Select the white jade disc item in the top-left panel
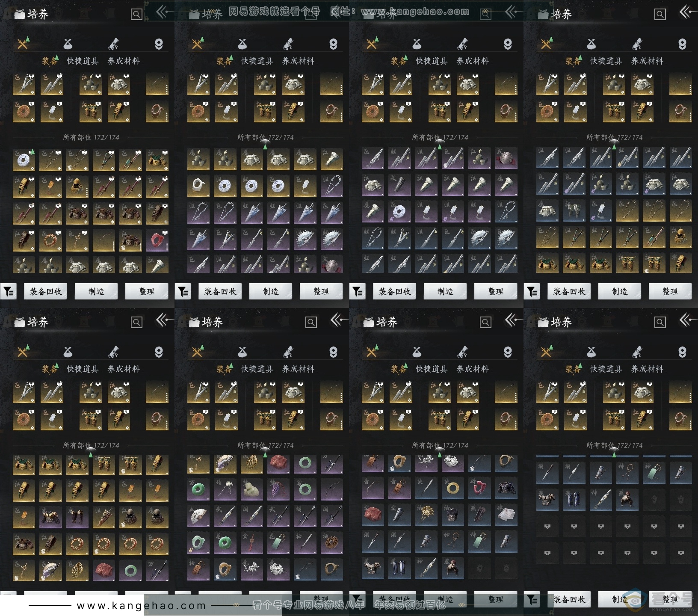This screenshot has height=616, width=698. 24,160
